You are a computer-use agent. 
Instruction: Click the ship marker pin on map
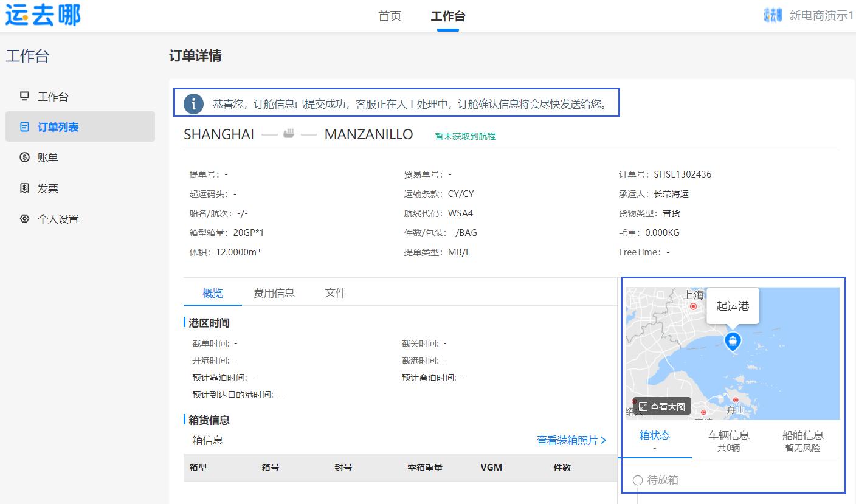tap(733, 341)
